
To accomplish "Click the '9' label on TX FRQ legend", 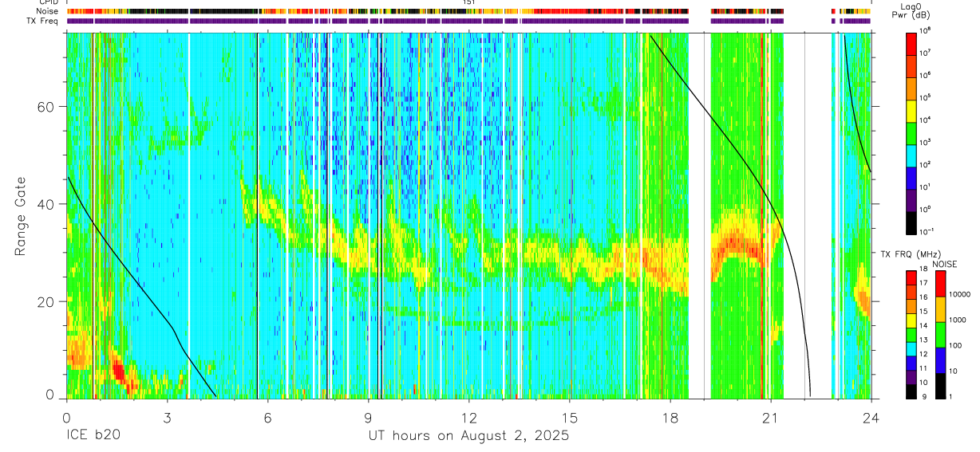I will pyautogui.click(x=924, y=396).
